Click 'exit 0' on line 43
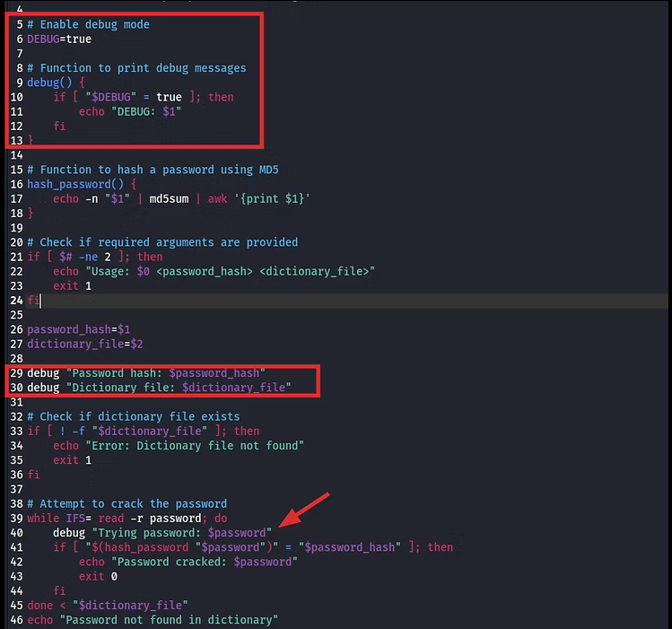The height and width of the screenshot is (629, 672). (98, 576)
